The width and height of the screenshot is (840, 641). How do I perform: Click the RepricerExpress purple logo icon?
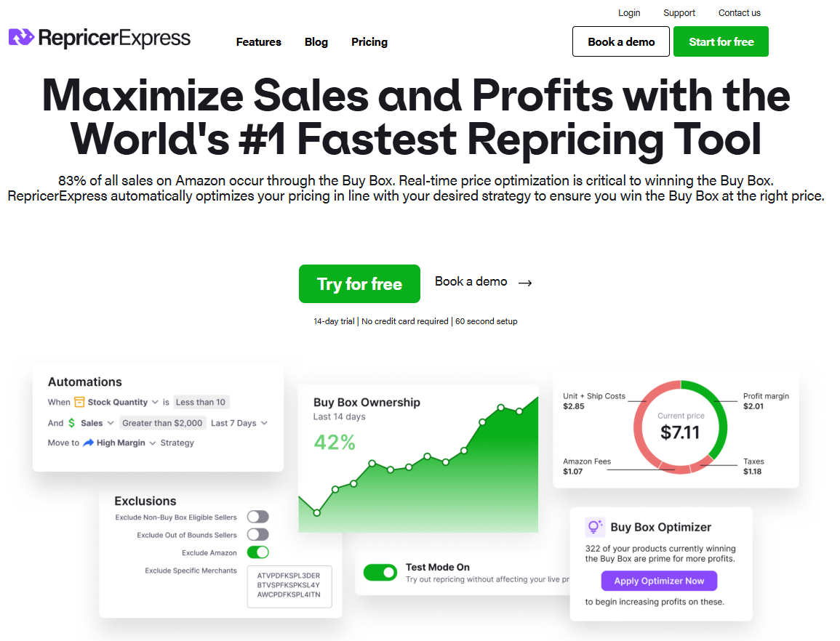[21, 37]
